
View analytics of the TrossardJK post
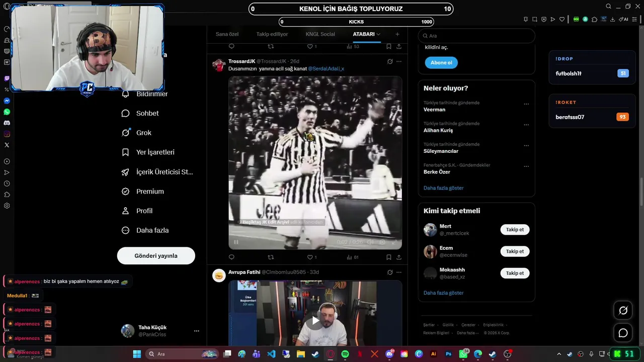352,257
